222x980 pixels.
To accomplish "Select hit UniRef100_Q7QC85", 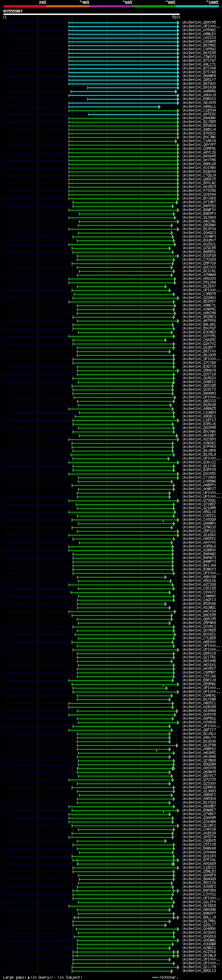I will click(199, 248).
